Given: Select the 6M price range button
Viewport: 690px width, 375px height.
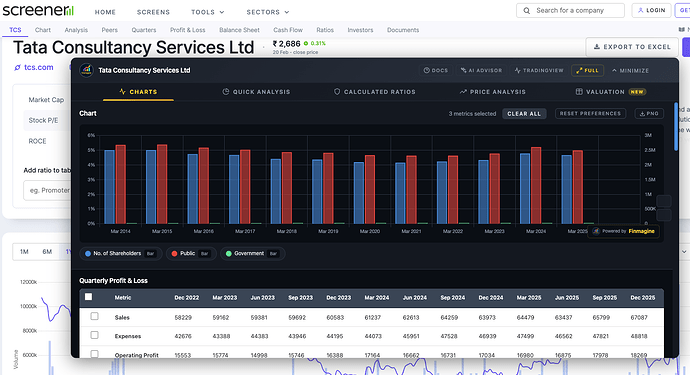Looking at the screenshot, I should tap(47, 252).
